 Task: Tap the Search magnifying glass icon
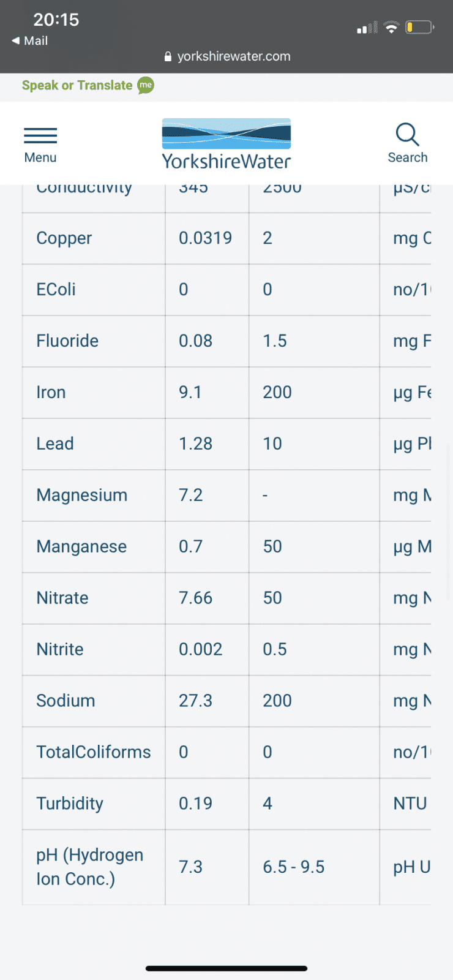tap(407, 134)
